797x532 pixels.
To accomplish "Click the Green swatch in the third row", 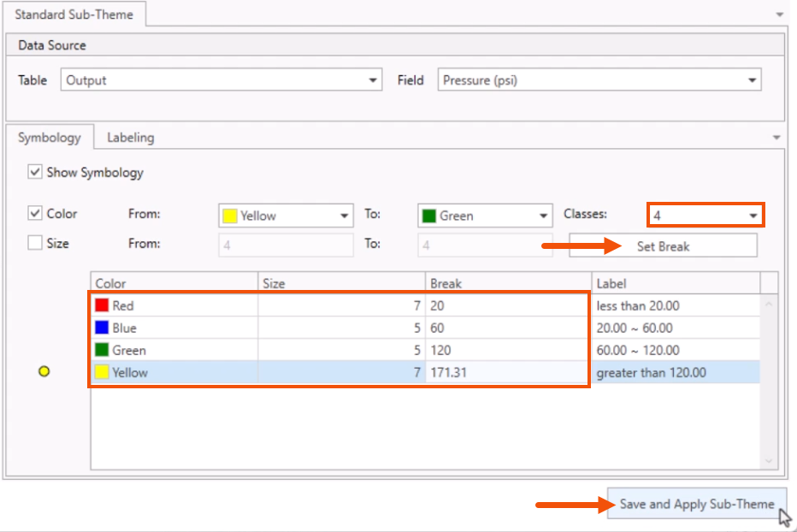I will click(103, 350).
